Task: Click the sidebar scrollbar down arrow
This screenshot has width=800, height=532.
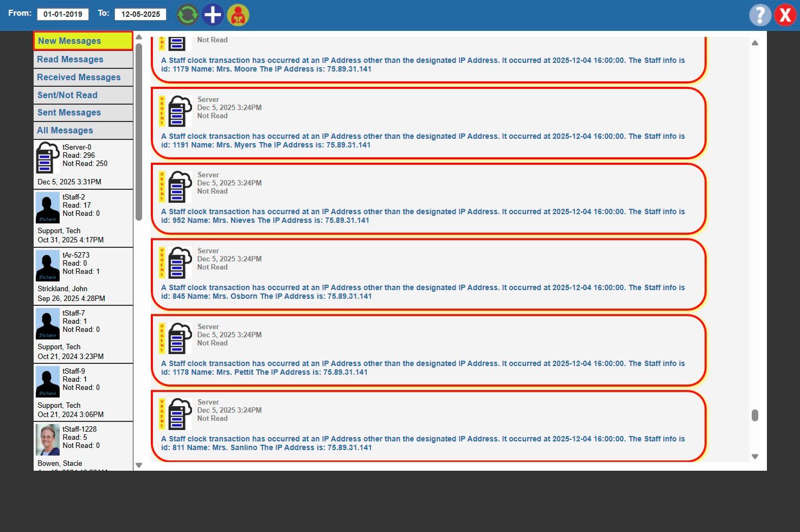Action: coord(139,465)
